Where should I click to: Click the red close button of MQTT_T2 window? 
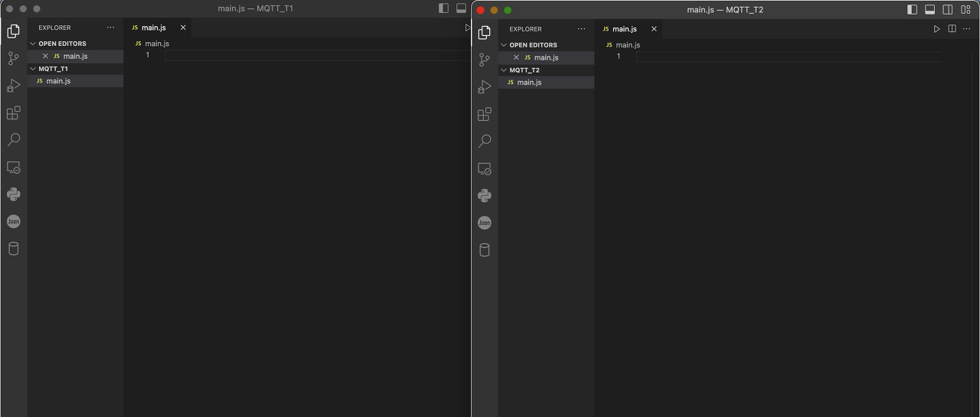click(x=480, y=10)
